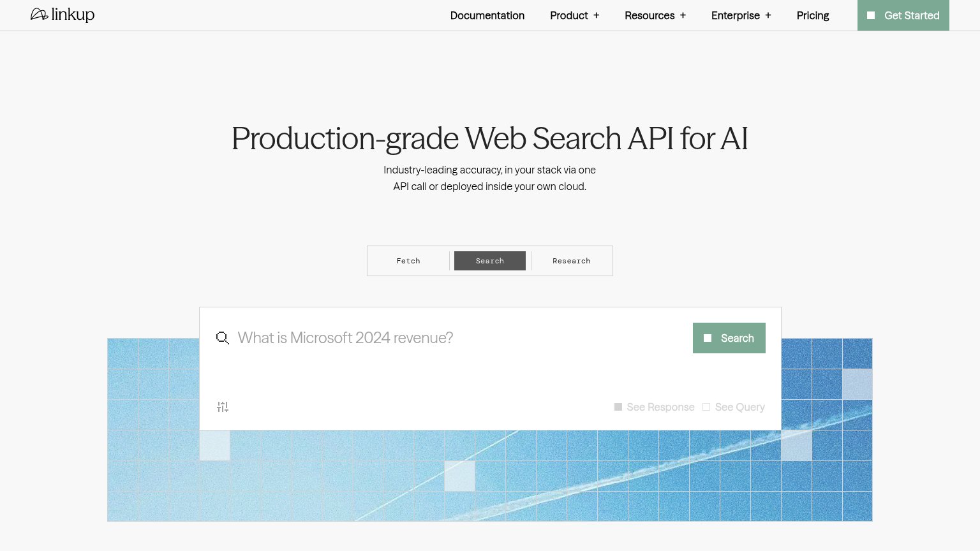Expand the Product menu
This screenshot has width=980, height=551.
click(575, 15)
